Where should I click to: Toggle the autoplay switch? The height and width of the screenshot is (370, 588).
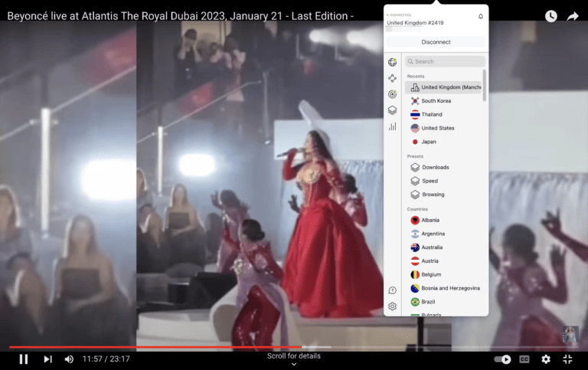pyautogui.click(x=502, y=359)
